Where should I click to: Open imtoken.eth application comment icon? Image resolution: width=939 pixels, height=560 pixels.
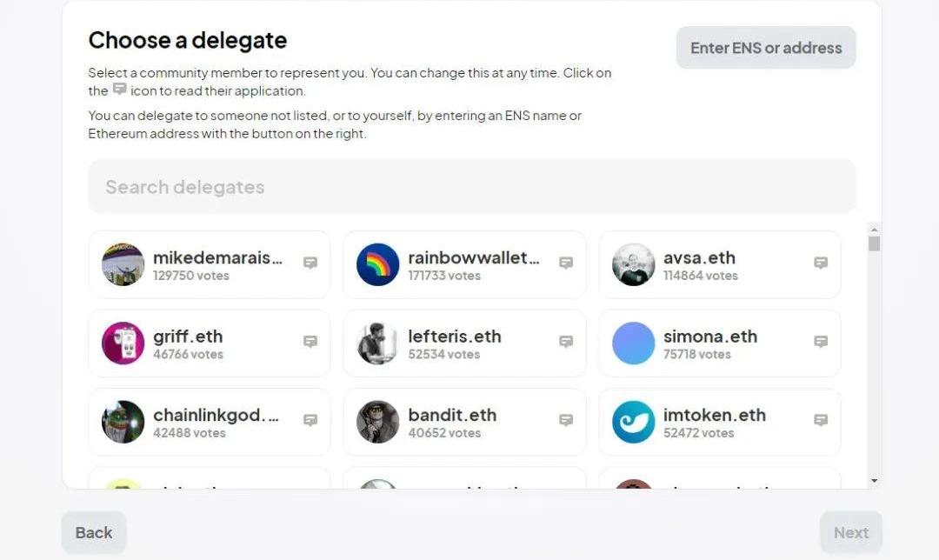821,420
